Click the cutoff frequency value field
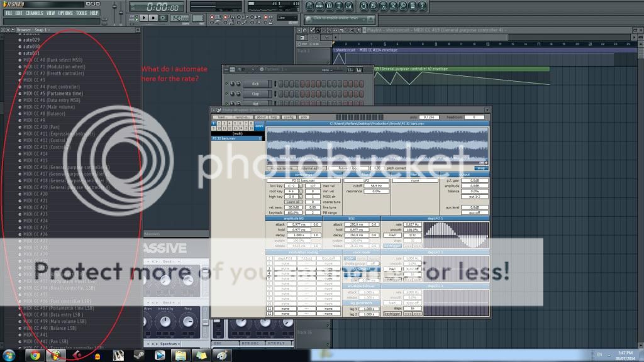The width and height of the screenshot is (644, 362). [376, 186]
